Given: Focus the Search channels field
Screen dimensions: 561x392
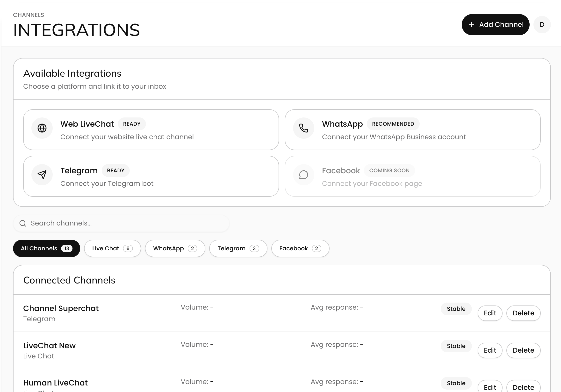Looking at the screenshot, I should coord(121,223).
